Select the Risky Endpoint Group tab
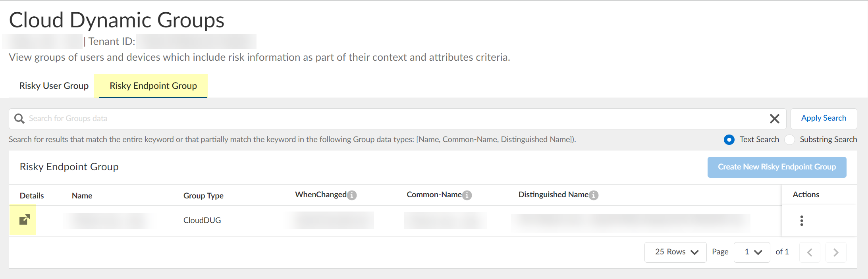The image size is (868, 279). (153, 86)
